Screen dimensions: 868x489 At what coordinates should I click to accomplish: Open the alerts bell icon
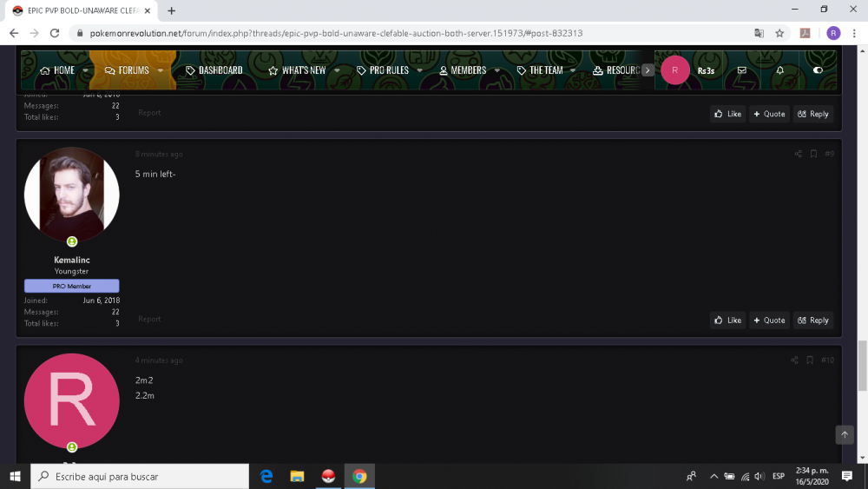point(779,70)
